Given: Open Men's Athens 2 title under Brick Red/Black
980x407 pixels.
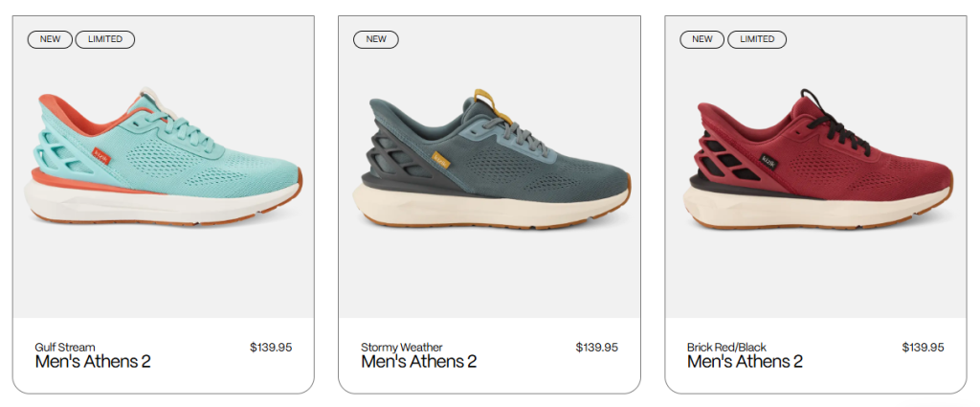Looking at the screenshot, I should [x=745, y=362].
